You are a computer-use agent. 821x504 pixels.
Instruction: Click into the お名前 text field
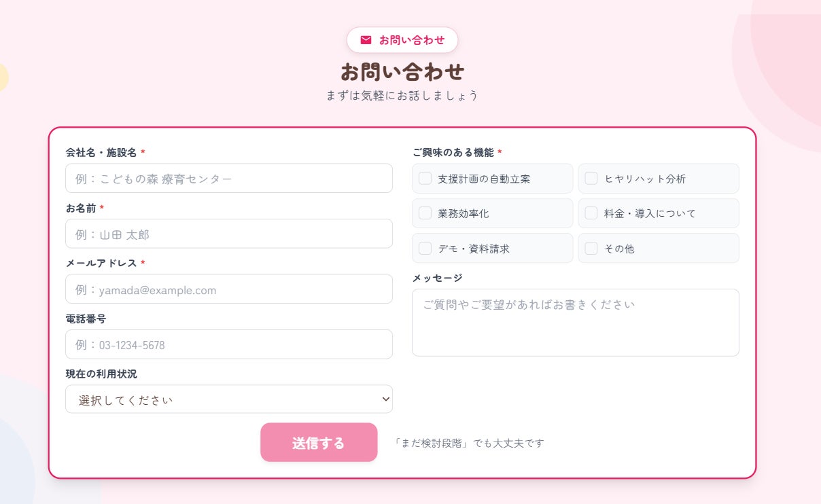[228, 234]
